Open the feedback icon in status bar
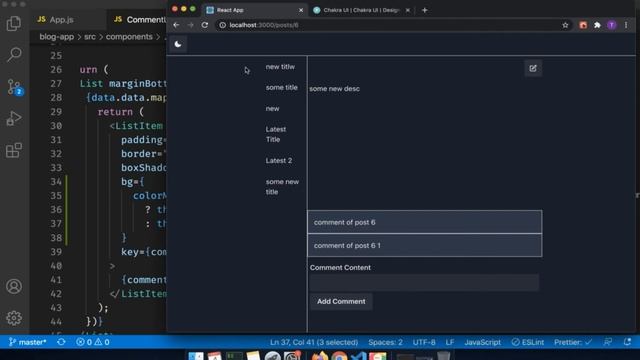 608,342
